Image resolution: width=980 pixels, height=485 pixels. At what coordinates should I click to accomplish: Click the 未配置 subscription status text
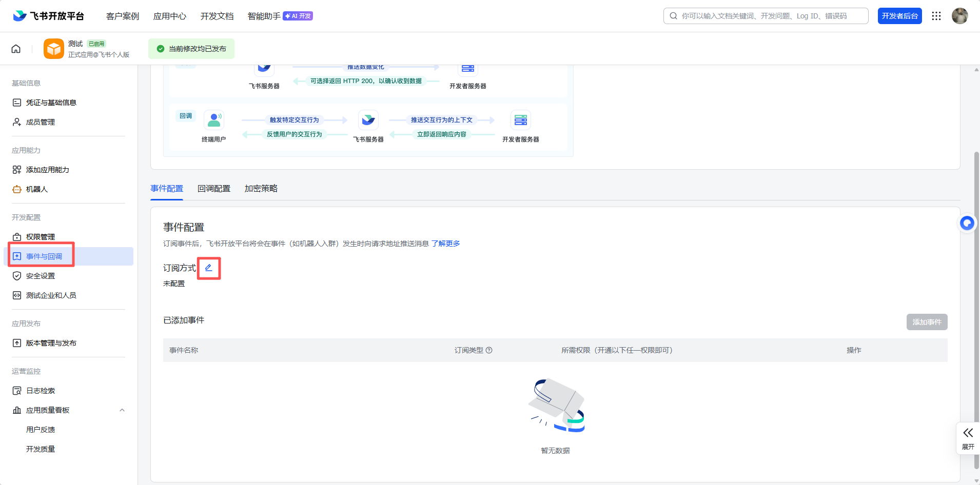[174, 284]
